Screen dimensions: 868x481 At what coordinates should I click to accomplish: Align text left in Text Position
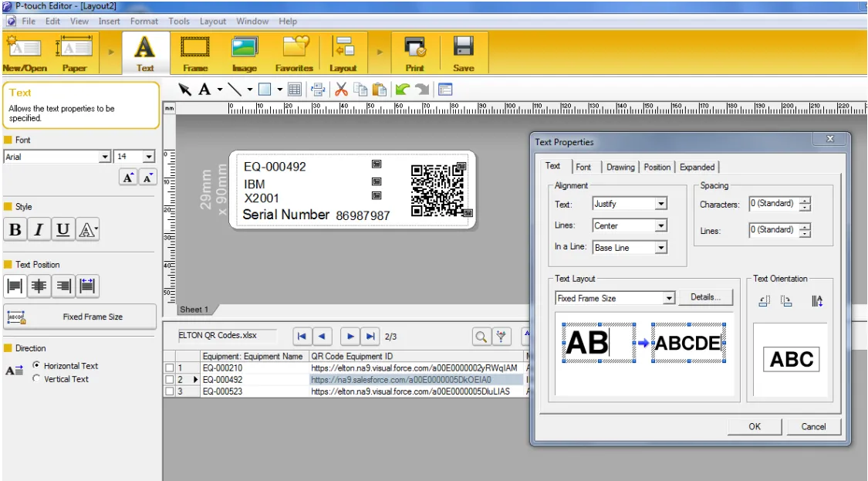15,286
